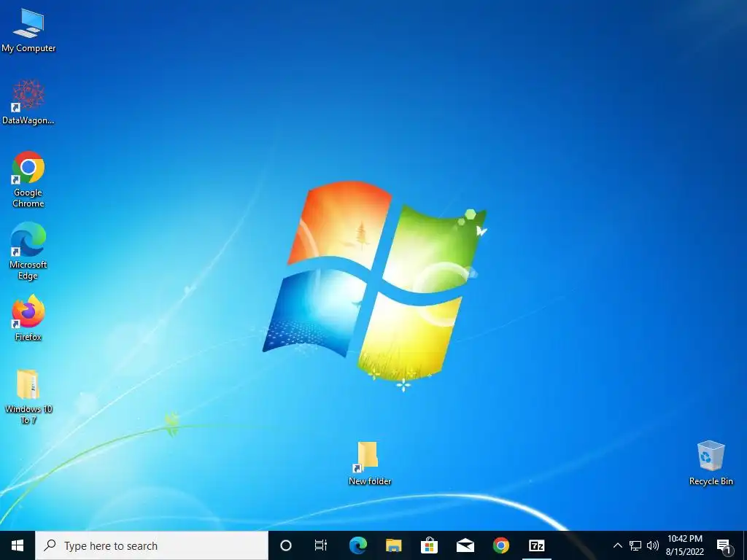Viewport: 747px width, 560px height.
Task: Show hidden system tray icons
Action: 617,545
